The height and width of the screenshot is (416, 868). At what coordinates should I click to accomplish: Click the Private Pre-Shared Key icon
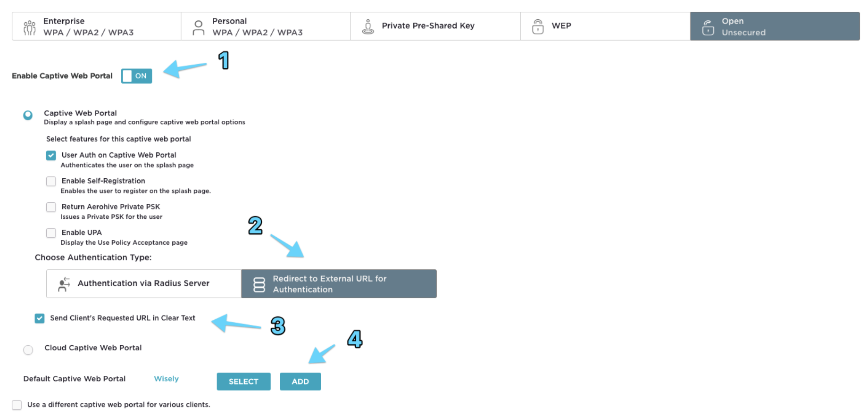point(368,27)
